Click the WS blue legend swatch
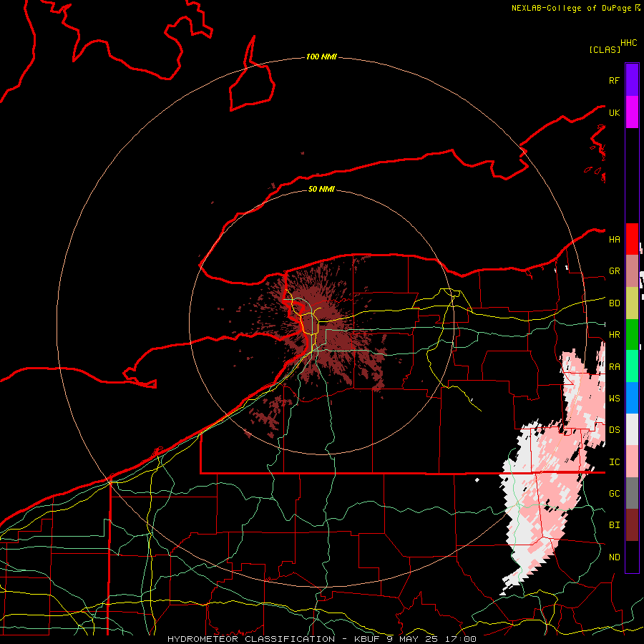644x644 pixels. pyautogui.click(x=632, y=398)
